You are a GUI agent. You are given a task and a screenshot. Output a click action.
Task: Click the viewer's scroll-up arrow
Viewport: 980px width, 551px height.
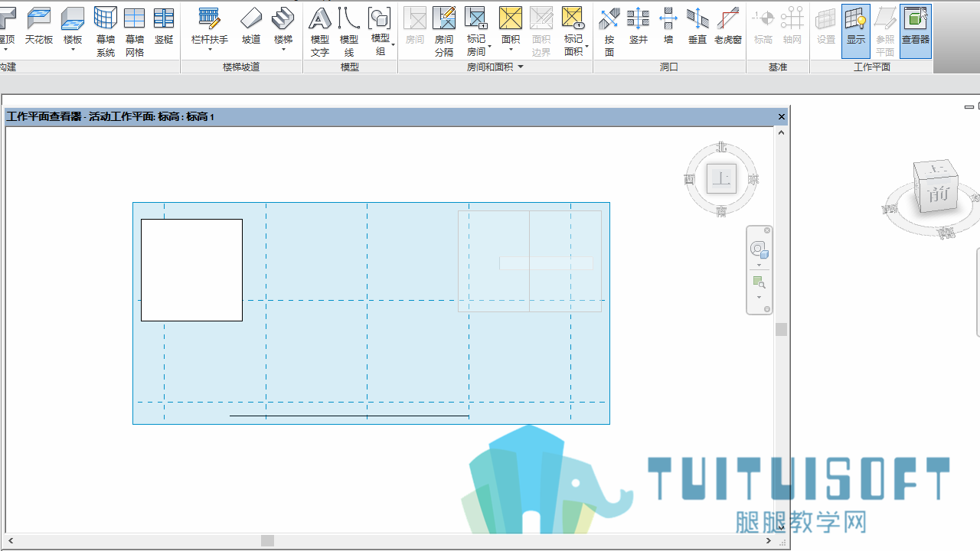tap(781, 132)
